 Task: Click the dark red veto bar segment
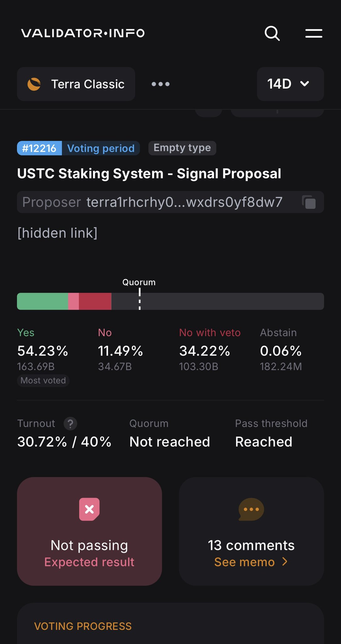point(95,301)
